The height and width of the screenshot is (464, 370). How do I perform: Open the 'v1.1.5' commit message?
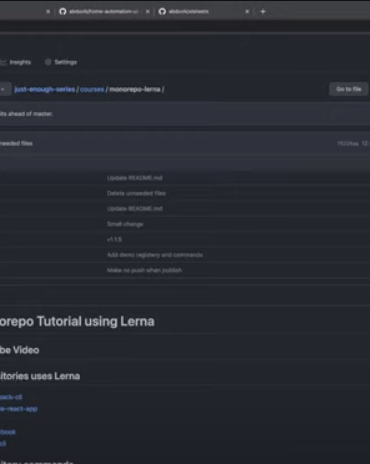pyautogui.click(x=114, y=240)
